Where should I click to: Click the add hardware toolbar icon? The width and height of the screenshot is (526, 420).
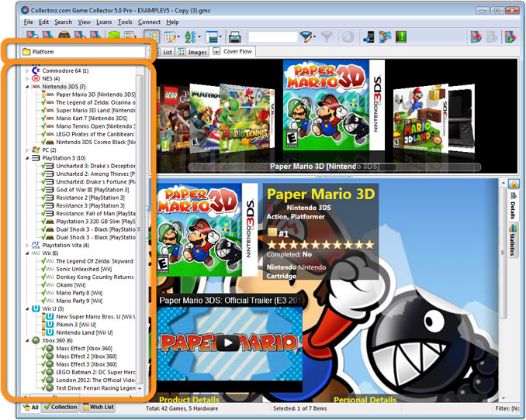tap(64, 36)
